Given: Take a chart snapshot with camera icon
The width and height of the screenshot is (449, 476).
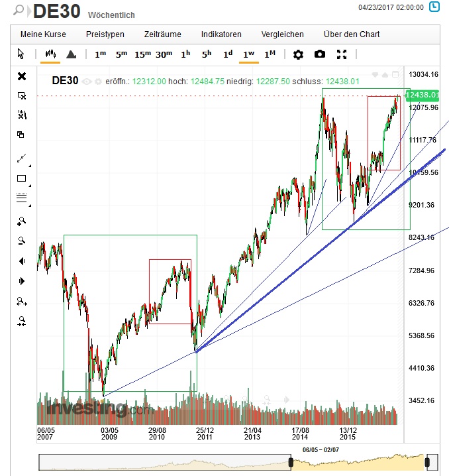Looking at the screenshot, I should tap(320, 54).
